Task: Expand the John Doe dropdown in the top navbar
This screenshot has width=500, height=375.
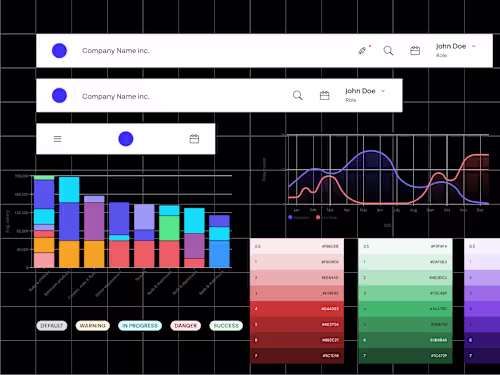Action: tap(473, 46)
